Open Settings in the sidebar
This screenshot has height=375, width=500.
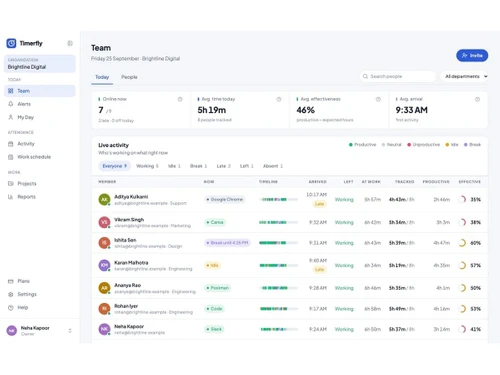pyautogui.click(x=40, y=294)
